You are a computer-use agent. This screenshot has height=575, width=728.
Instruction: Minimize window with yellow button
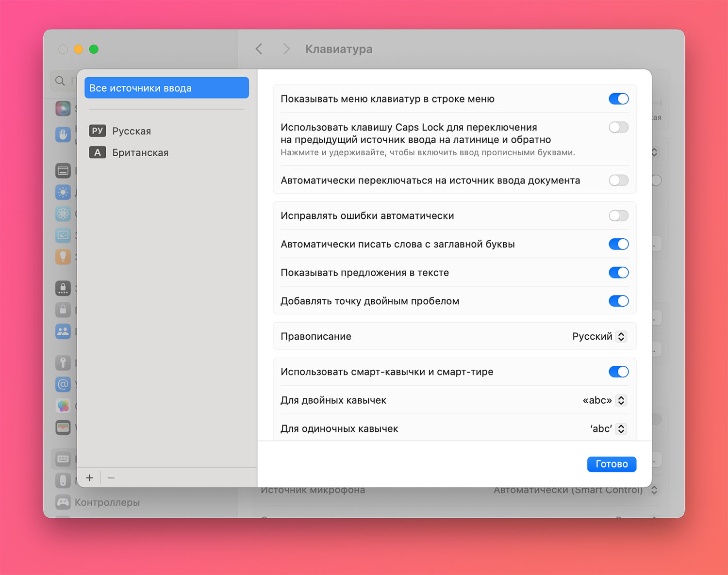78,49
